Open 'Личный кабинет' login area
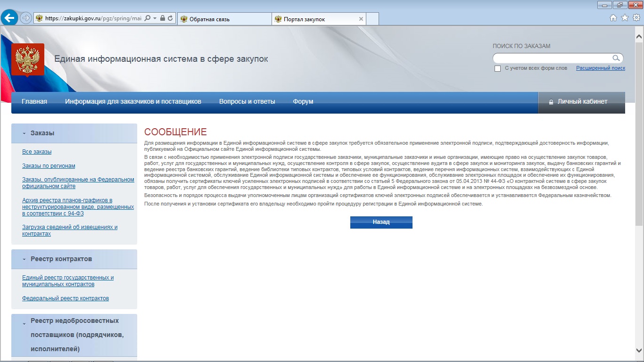Image resolution: width=644 pixels, height=362 pixels. pyautogui.click(x=582, y=102)
